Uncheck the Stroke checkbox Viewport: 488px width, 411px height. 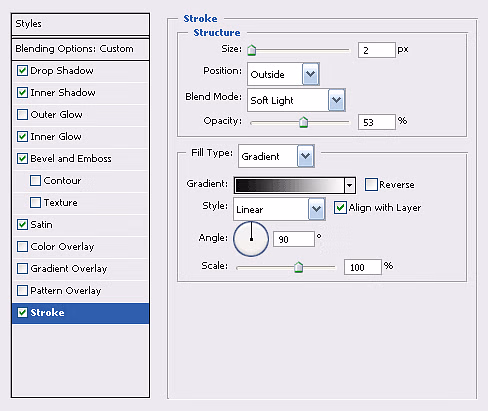[22, 313]
